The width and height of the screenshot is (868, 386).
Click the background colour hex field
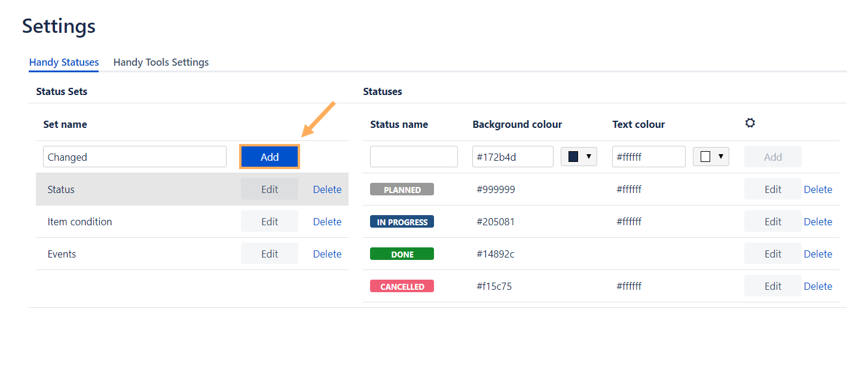click(512, 157)
